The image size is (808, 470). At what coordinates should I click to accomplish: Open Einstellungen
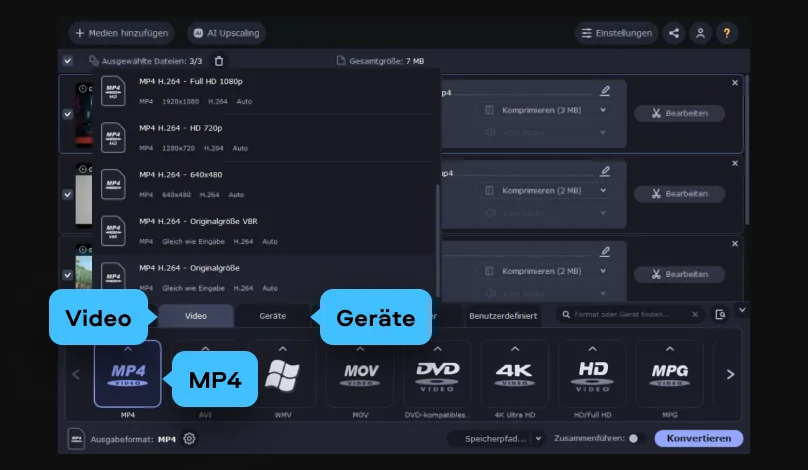point(616,33)
